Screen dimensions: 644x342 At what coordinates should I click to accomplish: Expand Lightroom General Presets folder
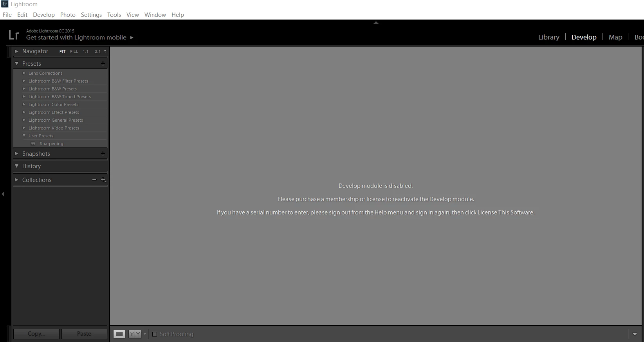tap(24, 120)
